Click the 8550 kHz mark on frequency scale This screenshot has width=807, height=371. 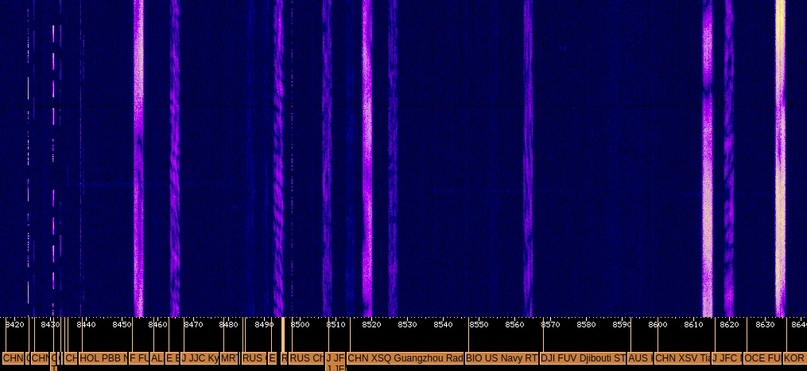pos(478,325)
